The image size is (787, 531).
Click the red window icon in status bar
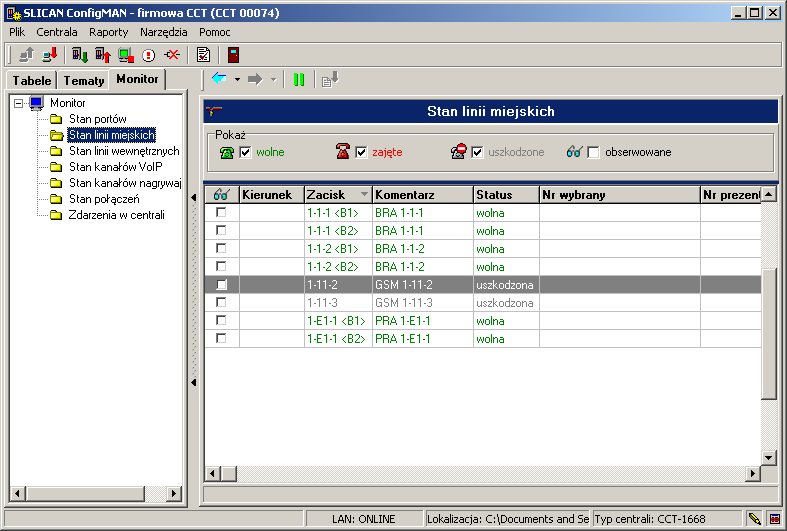point(775,518)
